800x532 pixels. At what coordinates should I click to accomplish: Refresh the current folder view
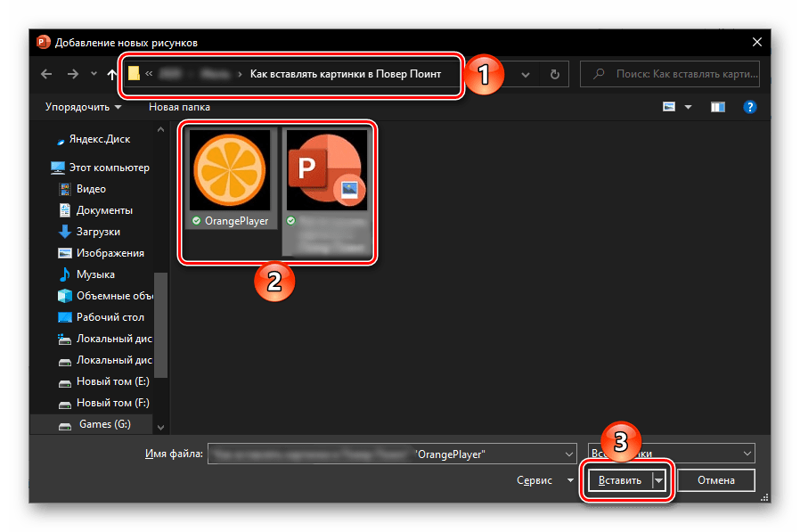pyautogui.click(x=555, y=75)
